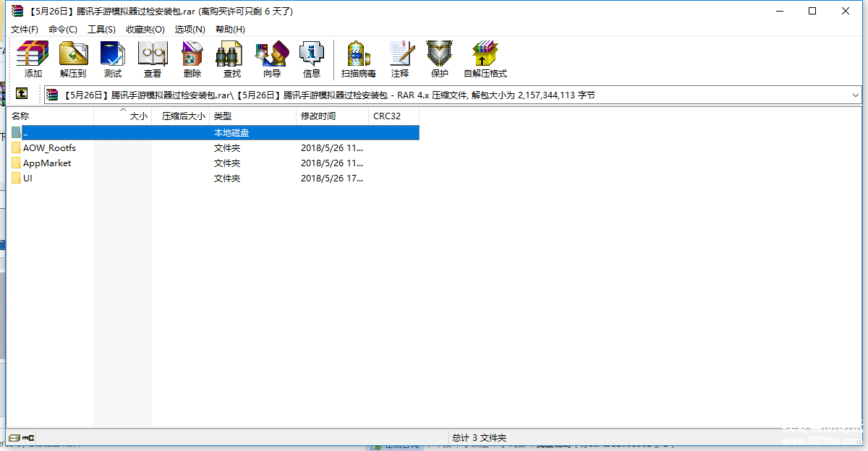Open the Options (选项) menu
This screenshot has height=451, width=868.
190,30
